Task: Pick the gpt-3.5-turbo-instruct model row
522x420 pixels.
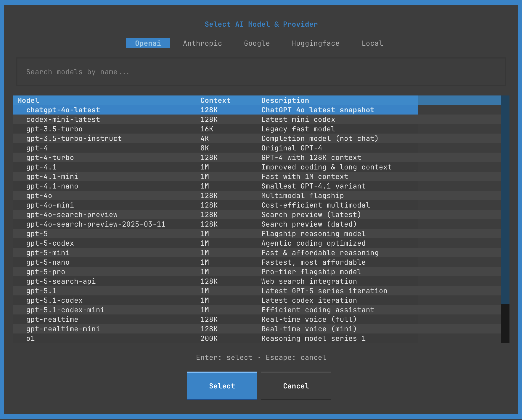Action: coord(74,138)
